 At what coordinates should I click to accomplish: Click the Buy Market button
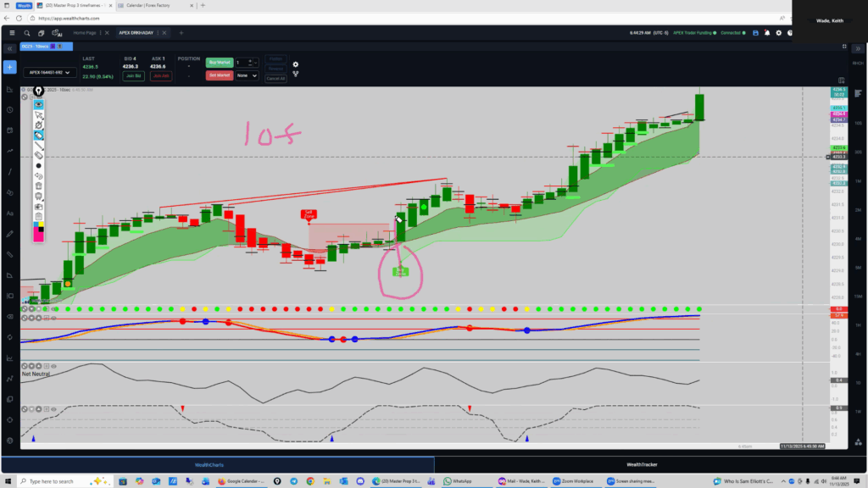point(219,63)
